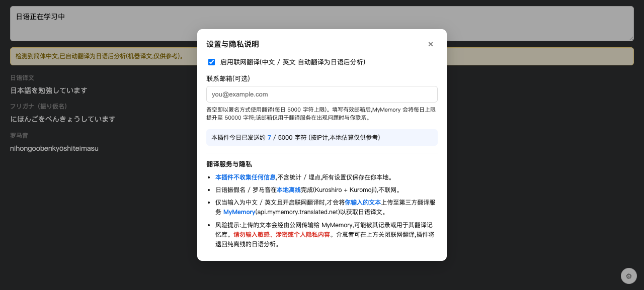
Task: Click the highlighted MyMemory service name
Action: click(239, 212)
